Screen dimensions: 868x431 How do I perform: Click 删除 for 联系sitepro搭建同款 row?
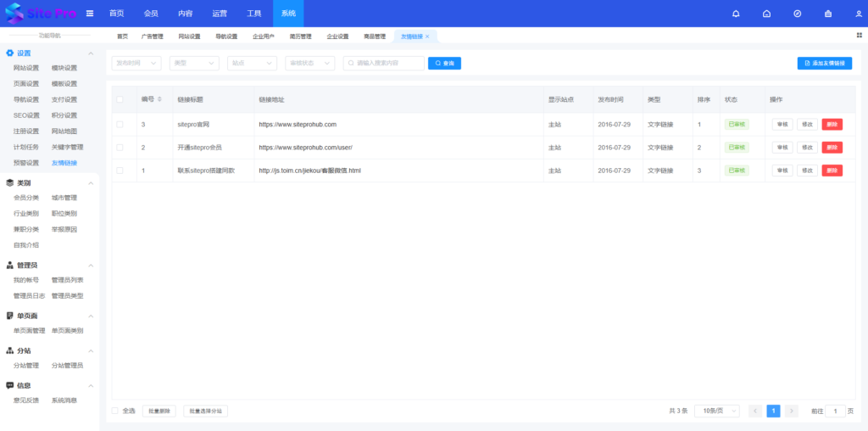coord(832,171)
